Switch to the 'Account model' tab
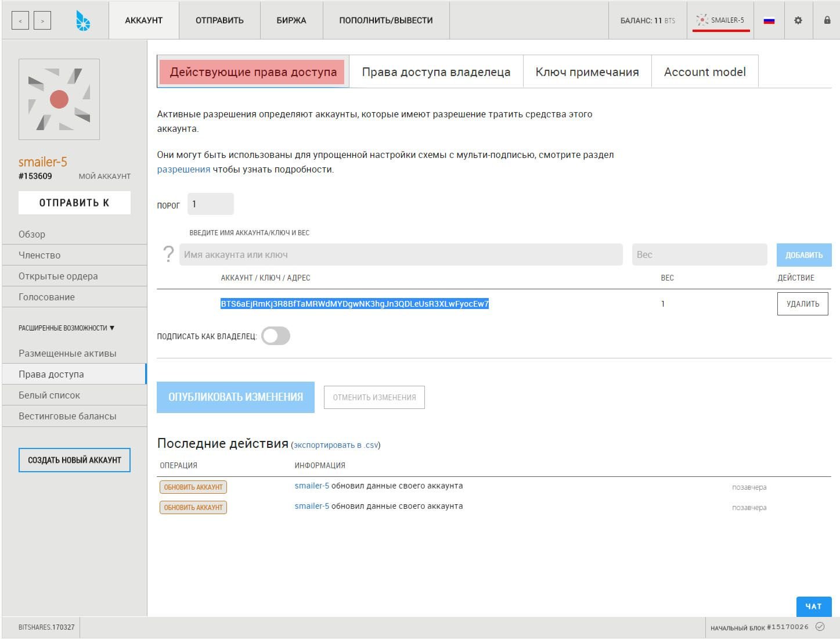The image size is (840, 639). 705,72
